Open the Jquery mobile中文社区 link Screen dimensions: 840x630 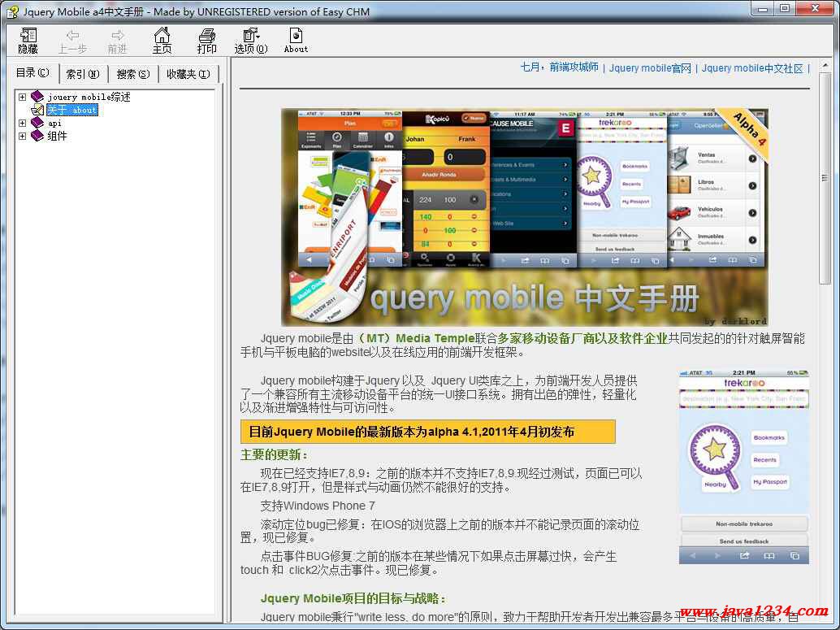point(752,68)
